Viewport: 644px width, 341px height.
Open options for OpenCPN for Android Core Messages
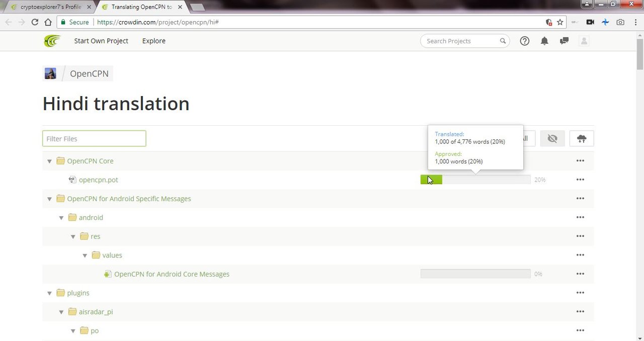tap(580, 274)
